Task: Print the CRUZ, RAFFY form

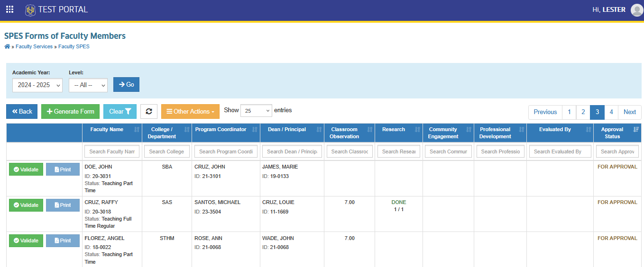Action: point(63,205)
